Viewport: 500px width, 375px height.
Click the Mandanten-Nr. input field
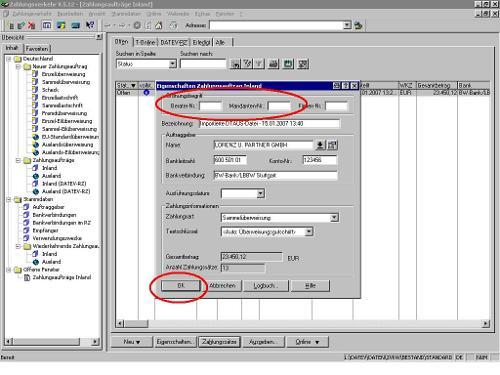279,106
